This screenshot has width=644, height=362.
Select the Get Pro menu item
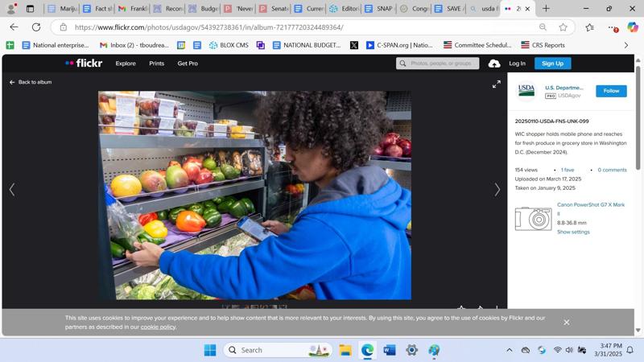[x=188, y=64]
